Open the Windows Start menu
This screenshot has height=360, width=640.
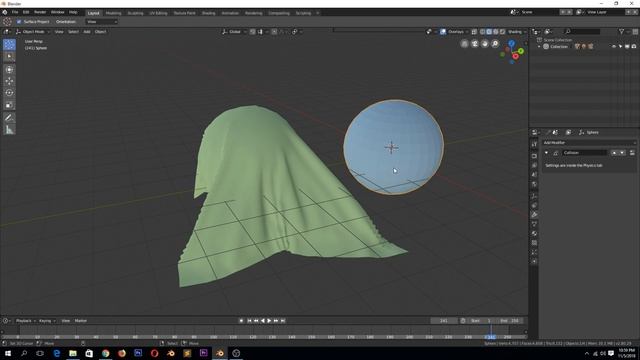8,353
